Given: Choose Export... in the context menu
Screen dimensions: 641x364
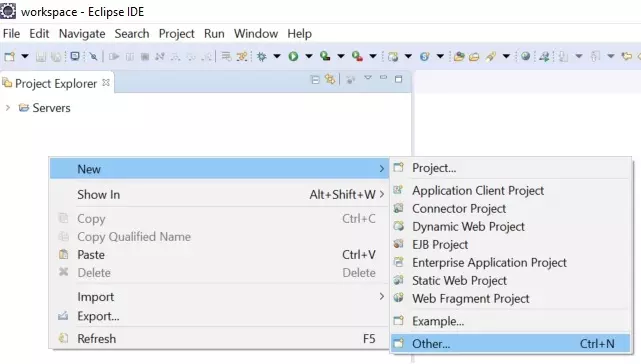Looking at the screenshot, I should [219, 316].
